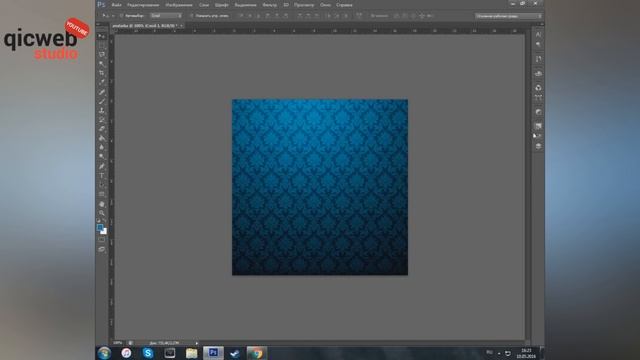Open iTunes from the taskbar
The image size is (640, 360).
tap(126, 353)
